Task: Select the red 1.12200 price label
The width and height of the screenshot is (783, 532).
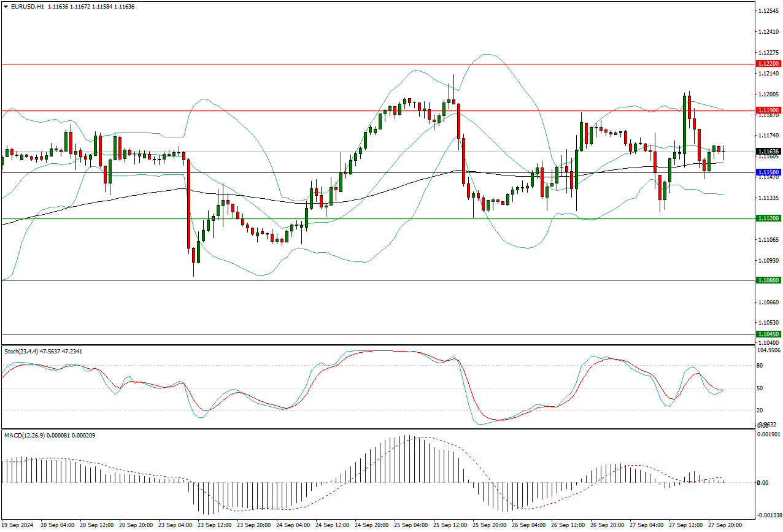Action: (x=768, y=64)
